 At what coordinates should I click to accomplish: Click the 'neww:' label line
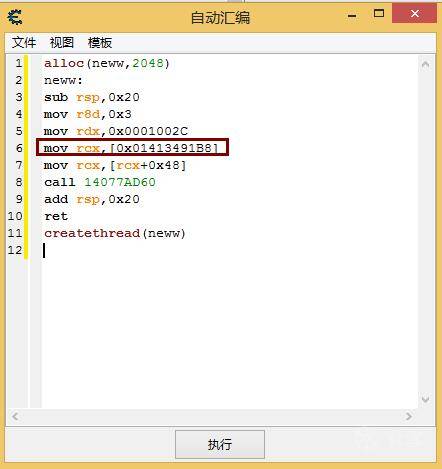(x=63, y=80)
